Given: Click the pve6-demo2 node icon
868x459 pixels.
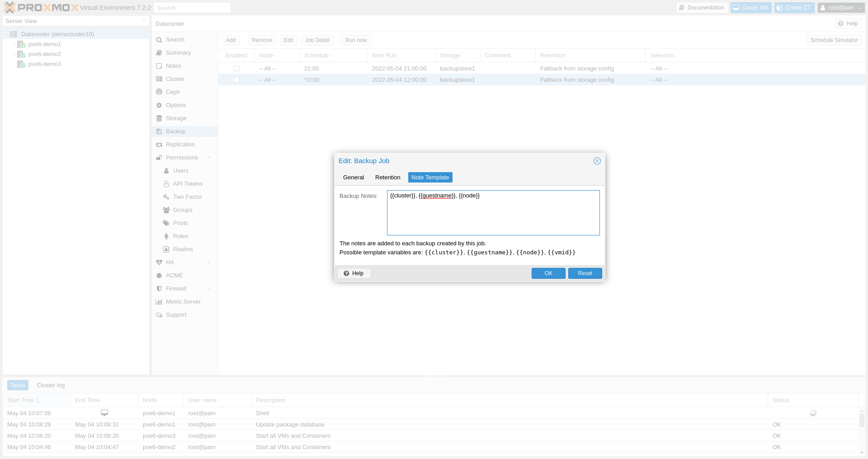Looking at the screenshot, I should click(x=21, y=54).
